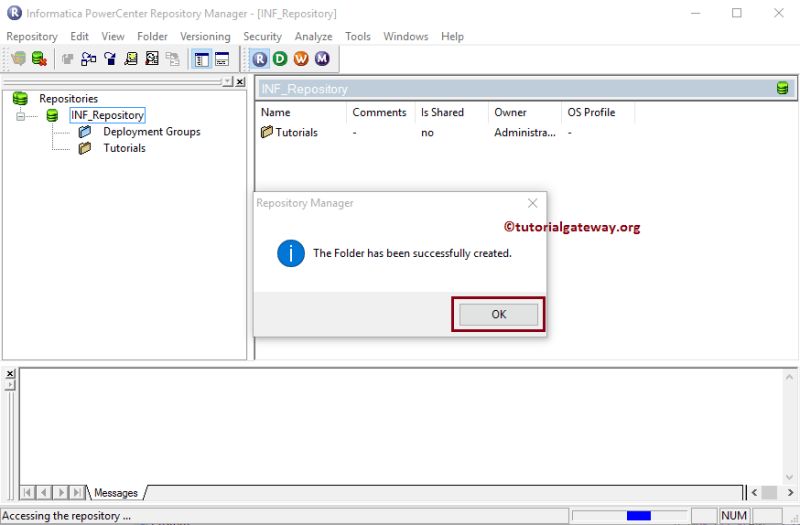Viewport: 800px width, 525px height.
Task: Click the Deployment Groups blue folder icon
Action: tap(85, 132)
